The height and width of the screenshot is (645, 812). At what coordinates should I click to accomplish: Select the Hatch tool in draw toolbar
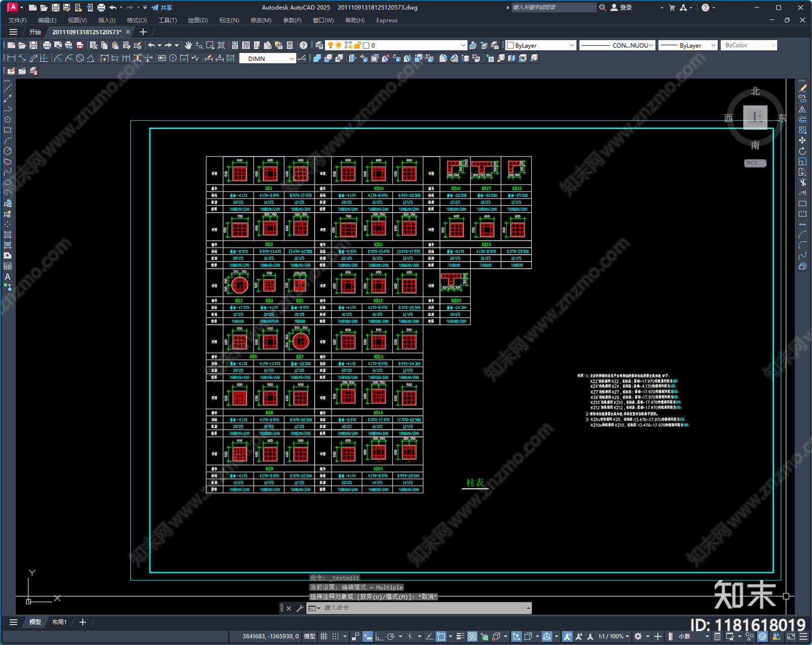8,235
